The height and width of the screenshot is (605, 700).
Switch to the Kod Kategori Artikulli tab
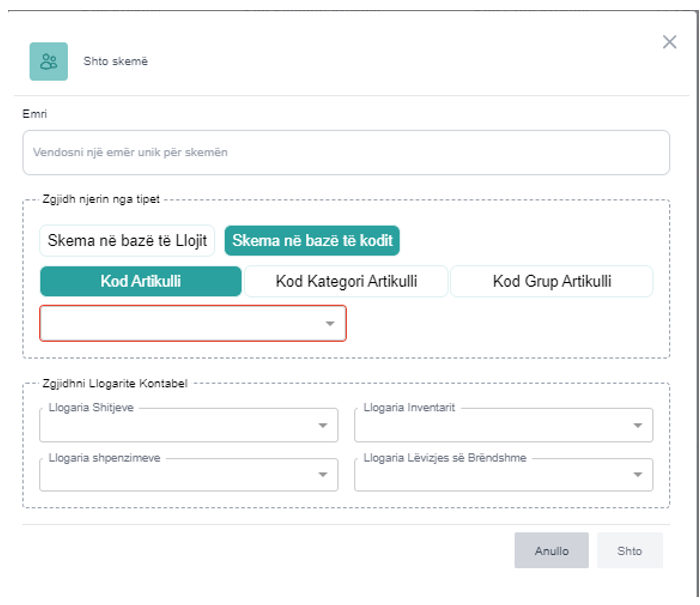click(346, 281)
